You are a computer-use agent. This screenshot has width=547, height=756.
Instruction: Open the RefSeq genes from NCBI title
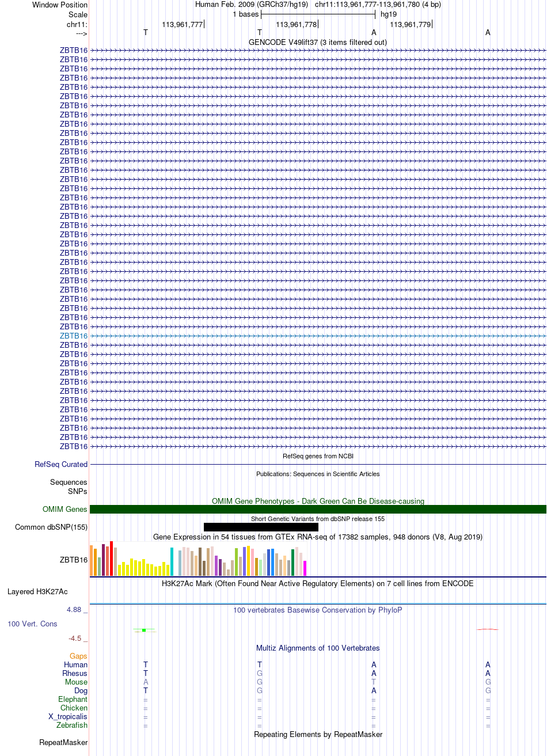coord(318,456)
